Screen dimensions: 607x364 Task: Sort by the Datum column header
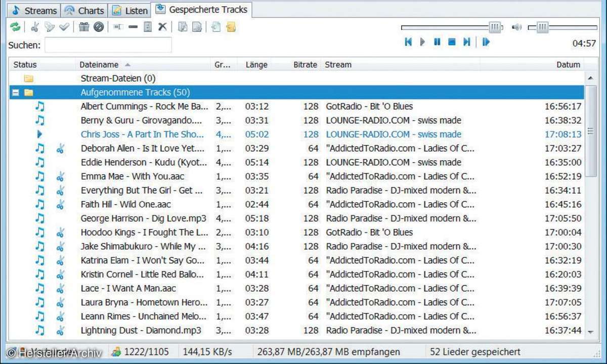coord(568,65)
